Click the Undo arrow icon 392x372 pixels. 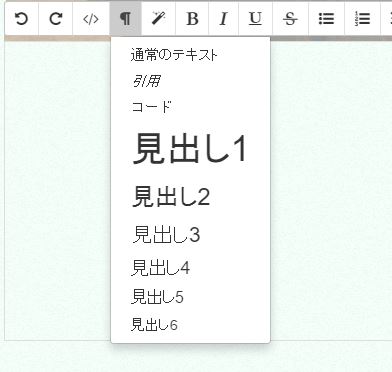(x=22, y=19)
